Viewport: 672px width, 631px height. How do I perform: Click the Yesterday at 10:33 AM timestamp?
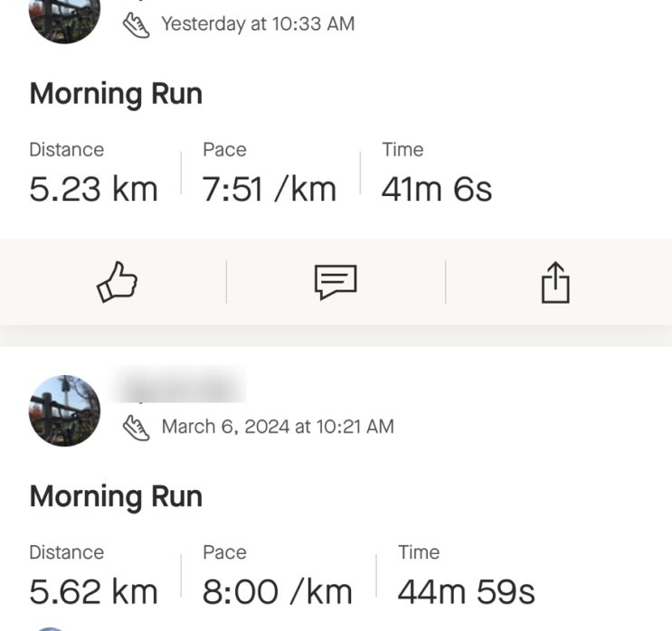257,24
